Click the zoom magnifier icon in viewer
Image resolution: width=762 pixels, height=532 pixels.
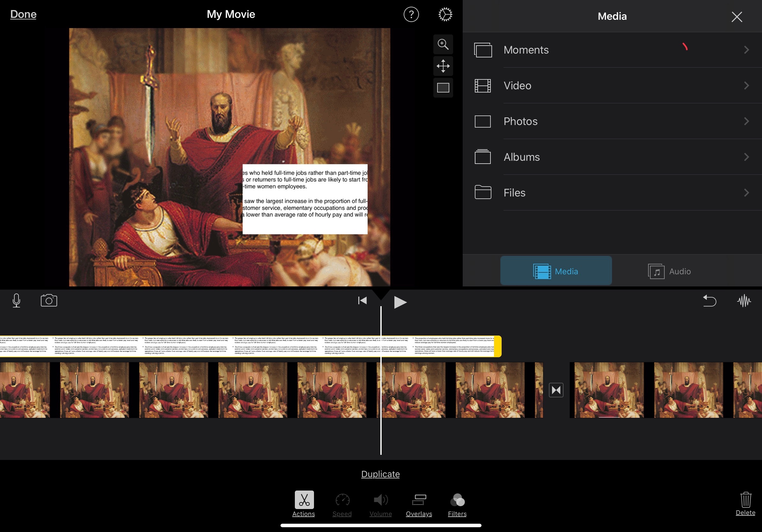tap(443, 44)
